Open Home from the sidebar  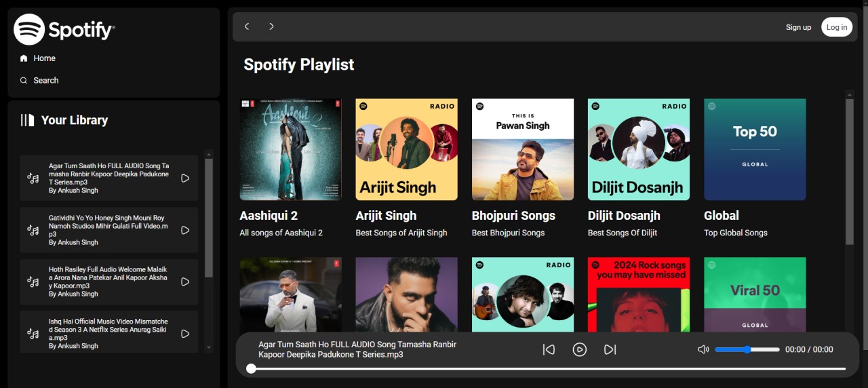(x=37, y=58)
